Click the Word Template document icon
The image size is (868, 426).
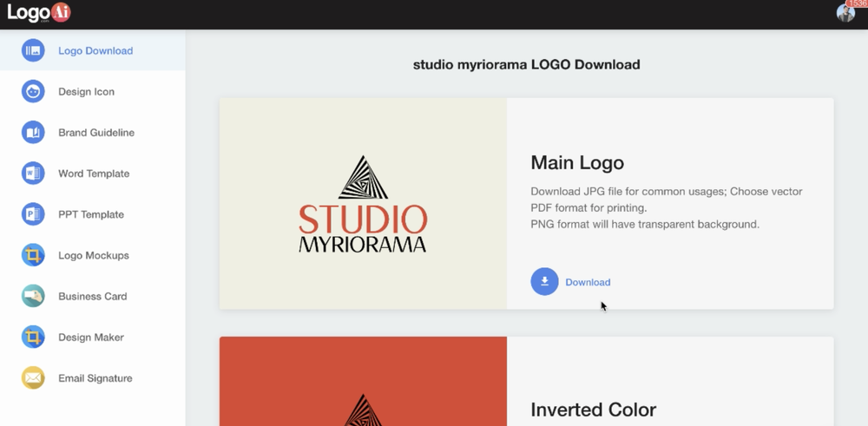33,174
